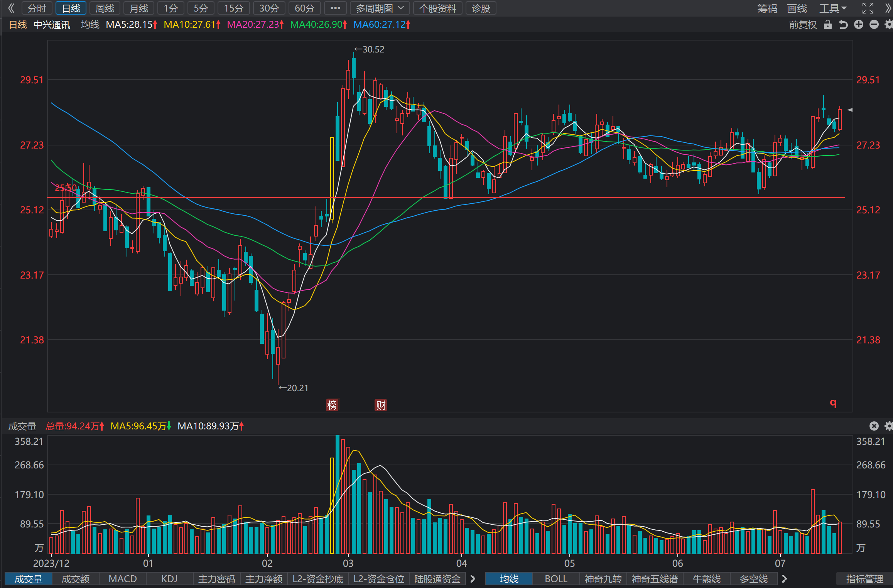Click the 财 marker on chart
893x588 pixels.
pyautogui.click(x=381, y=405)
